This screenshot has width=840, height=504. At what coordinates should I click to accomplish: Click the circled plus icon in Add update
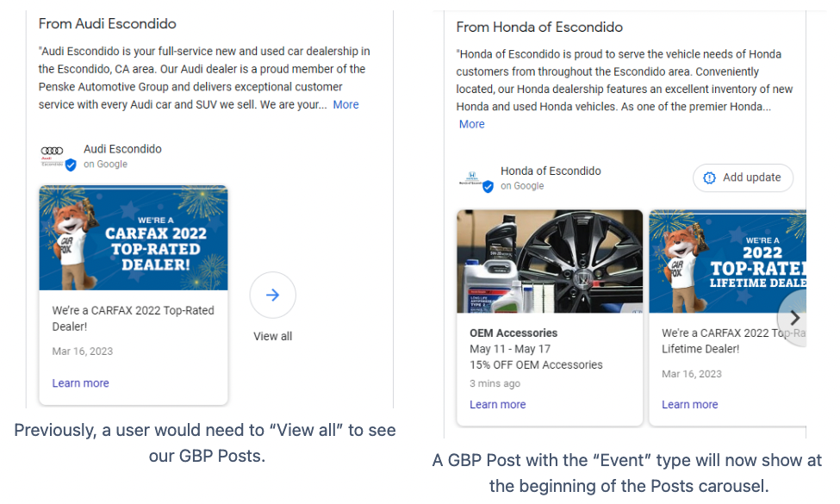[709, 177]
